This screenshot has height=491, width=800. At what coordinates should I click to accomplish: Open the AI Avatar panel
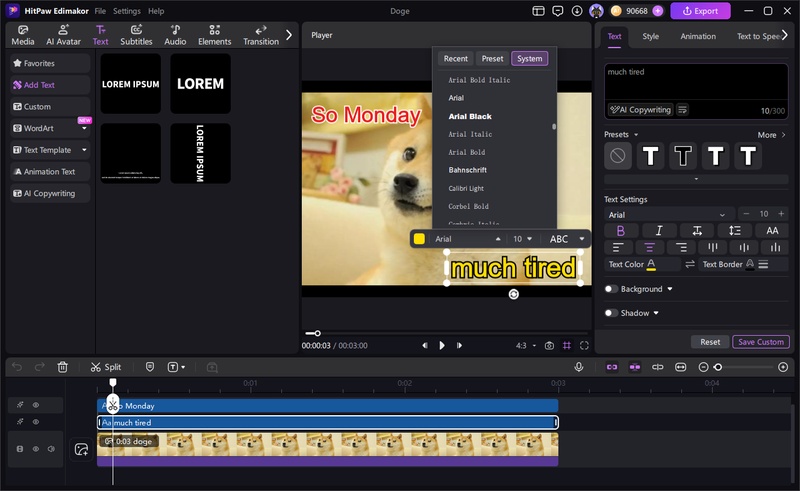click(x=63, y=35)
